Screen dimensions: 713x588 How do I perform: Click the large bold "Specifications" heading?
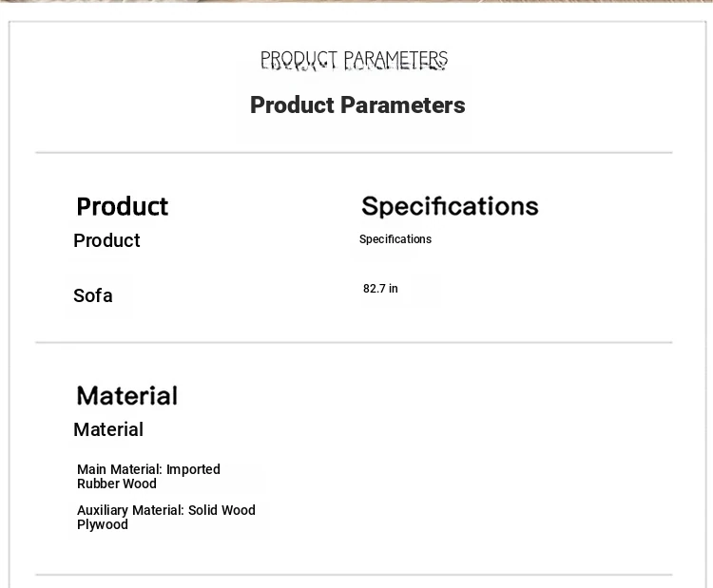450,206
